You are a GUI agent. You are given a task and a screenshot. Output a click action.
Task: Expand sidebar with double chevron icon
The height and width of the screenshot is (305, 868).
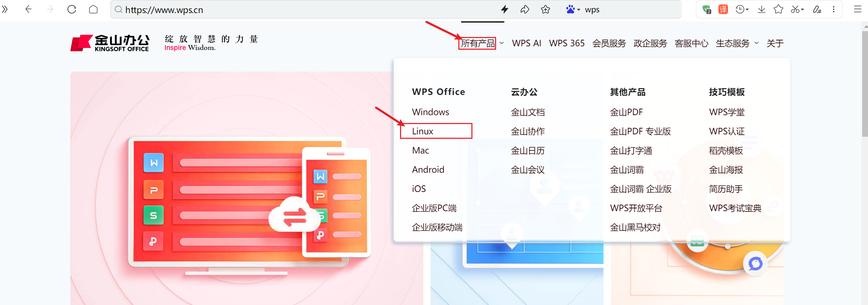(x=5, y=9)
